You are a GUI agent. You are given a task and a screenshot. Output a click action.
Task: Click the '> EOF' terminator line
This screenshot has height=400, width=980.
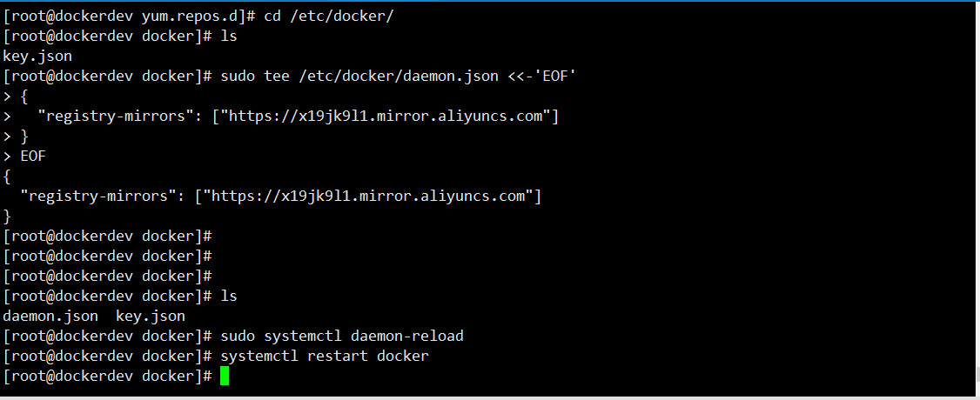coord(24,156)
